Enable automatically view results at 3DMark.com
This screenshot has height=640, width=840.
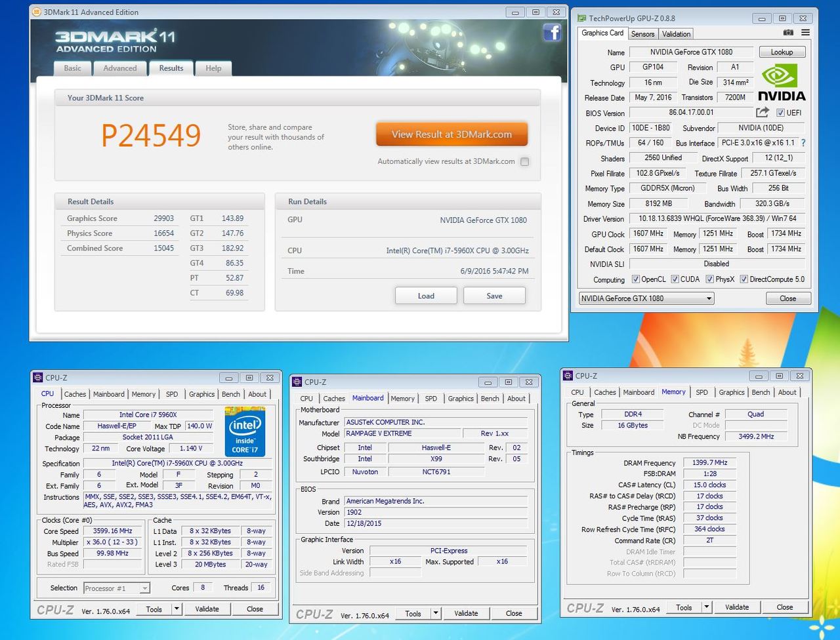[x=524, y=162]
